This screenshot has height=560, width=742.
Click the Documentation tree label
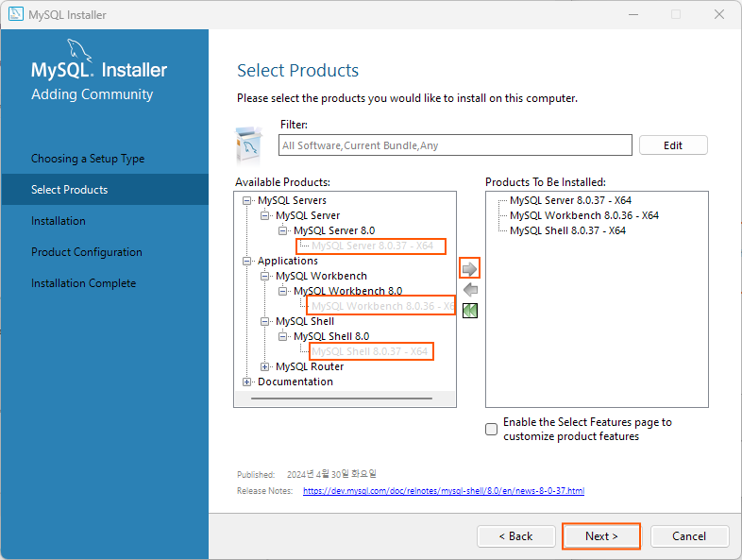click(x=295, y=382)
